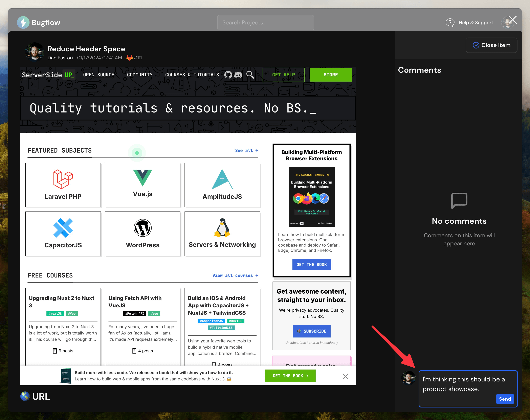Open the Courses & Tutorials menu

click(192, 75)
